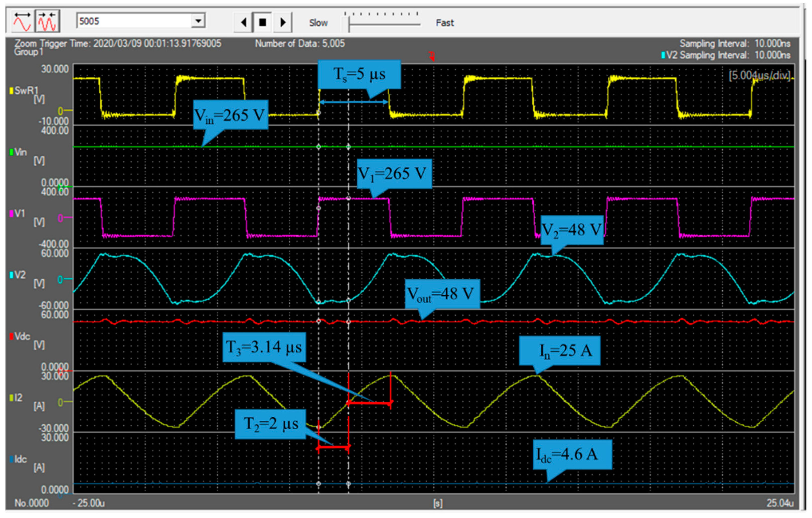Viewport: 812px width, 518px height.
Task: Click the red trigger position marker
Action: click(432, 56)
